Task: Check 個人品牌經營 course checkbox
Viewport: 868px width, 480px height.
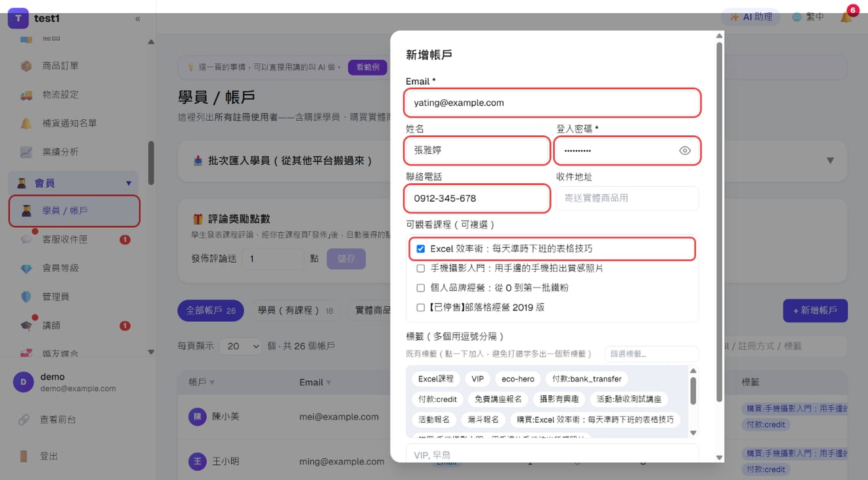Action: point(421,288)
